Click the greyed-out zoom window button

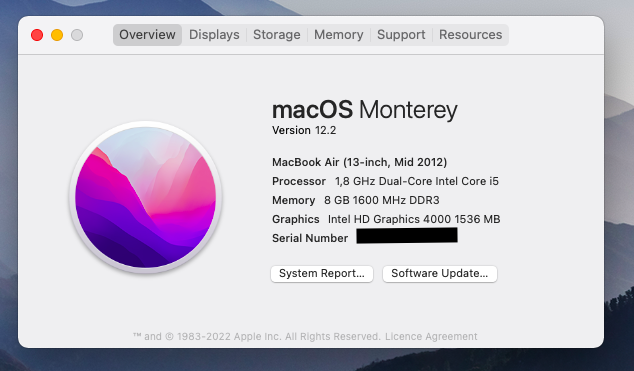click(x=77, y=35)
